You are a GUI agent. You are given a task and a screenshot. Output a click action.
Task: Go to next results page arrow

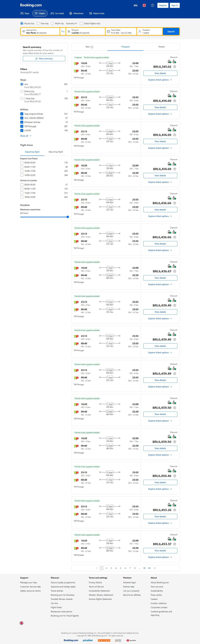coord(154,568)
